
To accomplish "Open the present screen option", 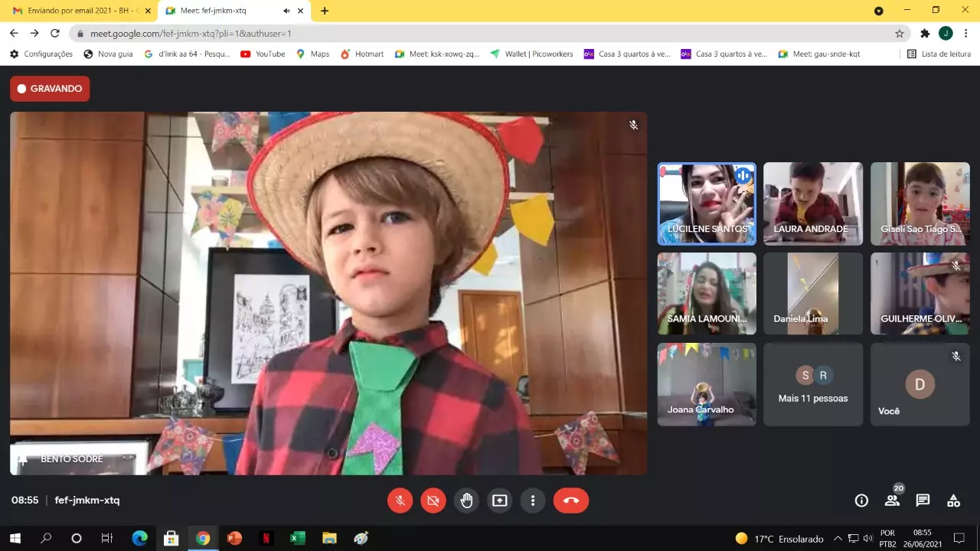I will pos(499,500).
